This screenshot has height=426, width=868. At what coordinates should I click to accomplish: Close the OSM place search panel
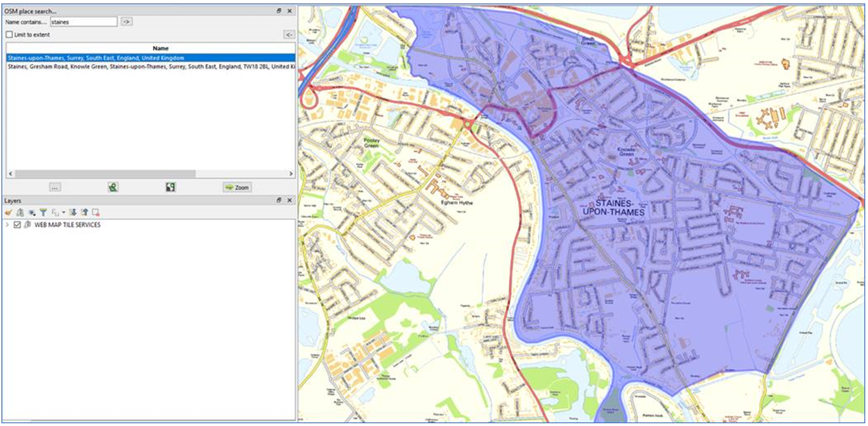click(290, 11)
